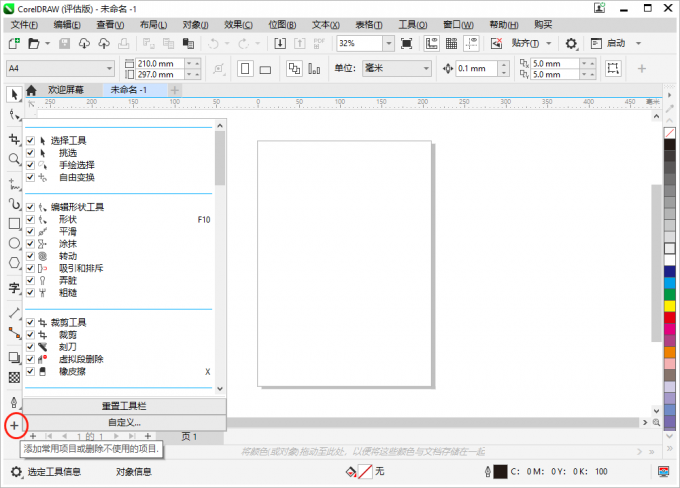Open the 文件 menu
680x488 pixels.
pyautogui.click(x=24, y=25)
